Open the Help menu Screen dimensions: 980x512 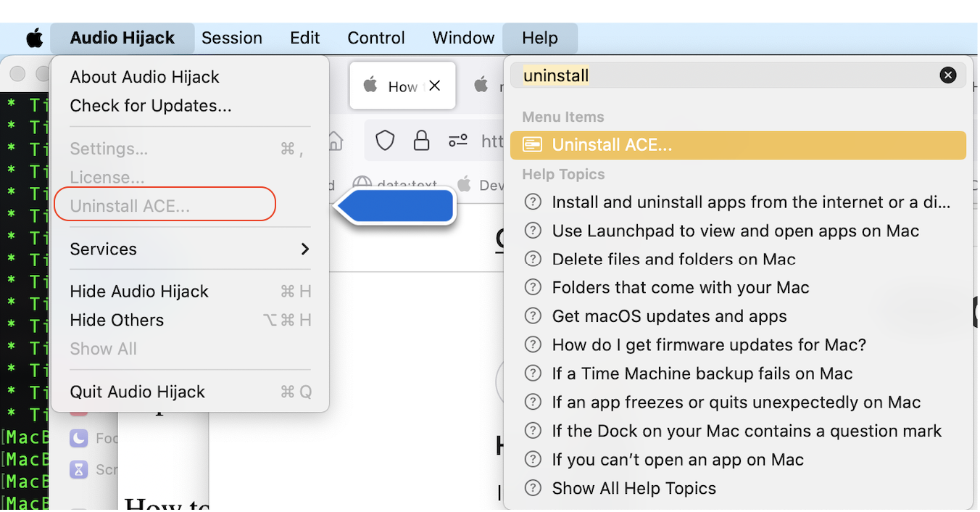click(540, 38)
